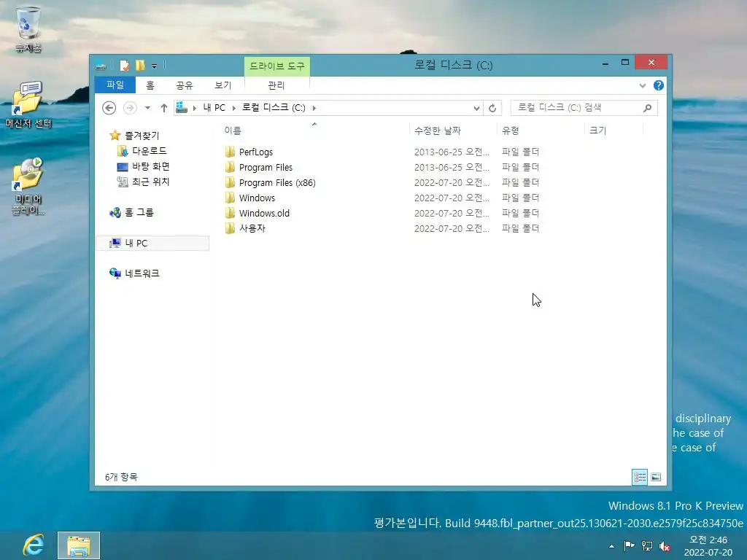Viewport: 747px width, 560px height.
Task: Open the 메신저 센터 desktop shortcut
Action: click(28, 104)
